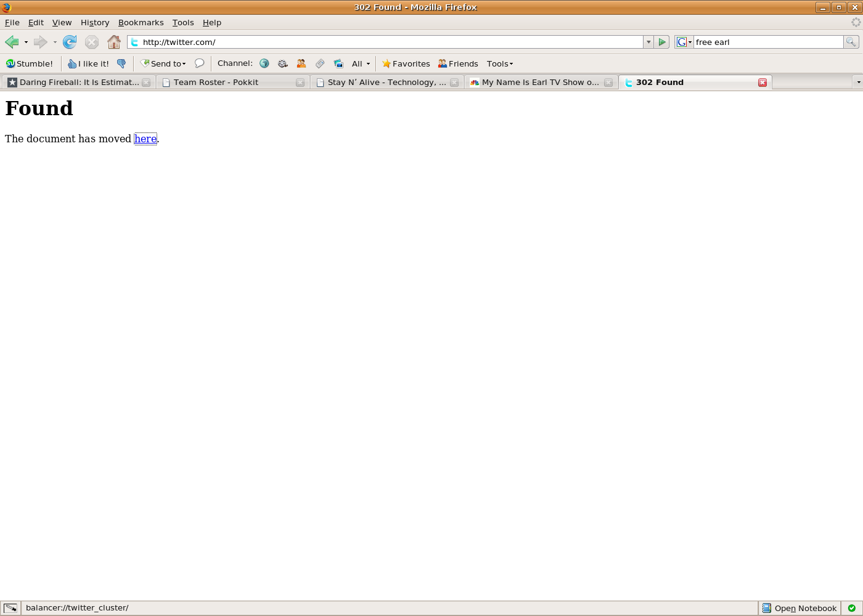The image size is (863, 616).
Task: Click the search box containing 'free earl'
Action: point(768,42)
